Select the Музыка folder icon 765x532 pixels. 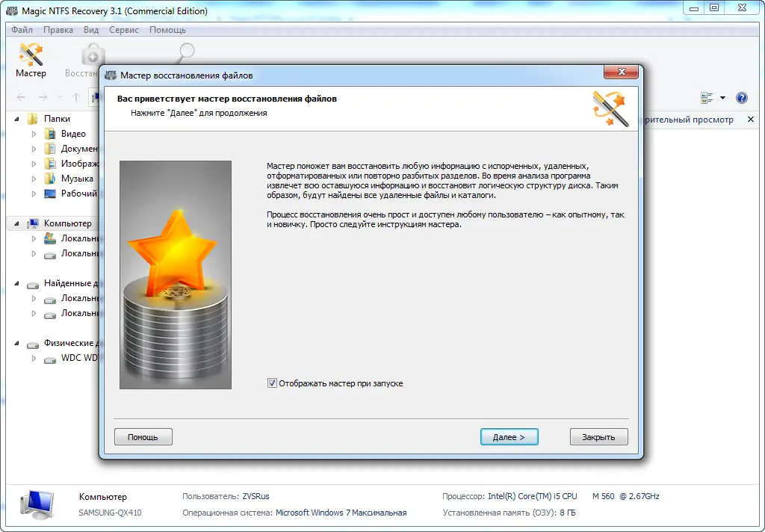(50, 179)
